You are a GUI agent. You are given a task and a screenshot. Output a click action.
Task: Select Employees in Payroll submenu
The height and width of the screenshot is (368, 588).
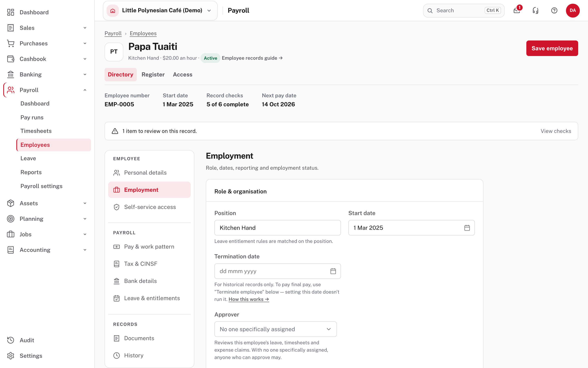54,145
